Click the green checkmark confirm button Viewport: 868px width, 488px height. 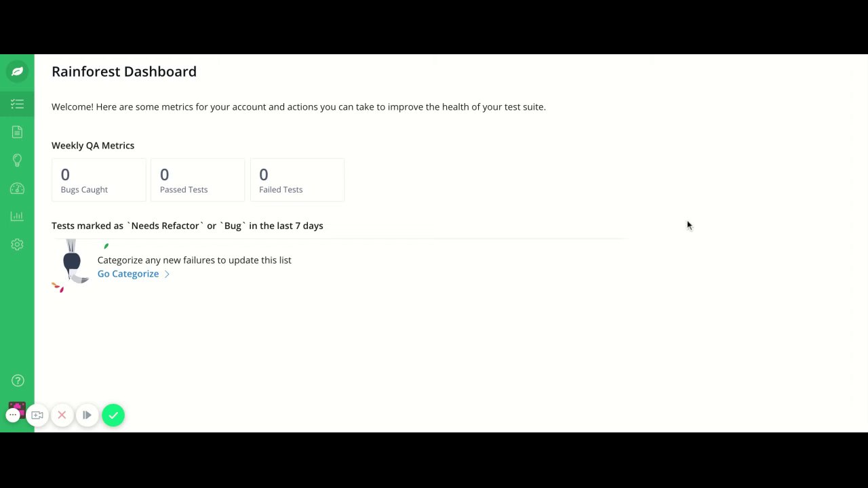coord(113,415)
